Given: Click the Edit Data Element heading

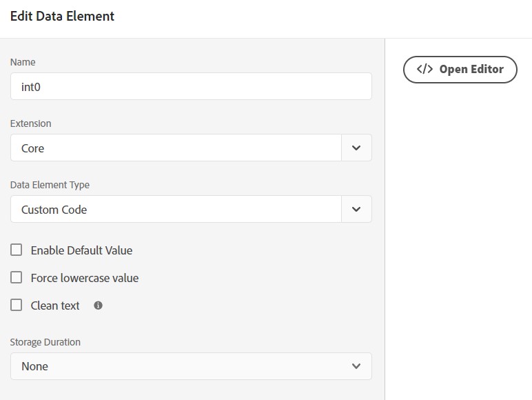Looking at the screenshot, I should (x=62, y=17).
